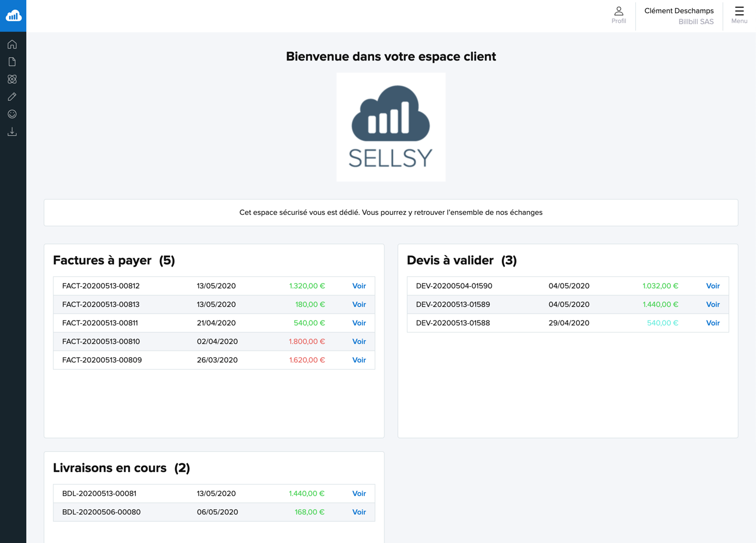
Task: Select the pencil edit icon in sidebar
Action: click(12, 96)
